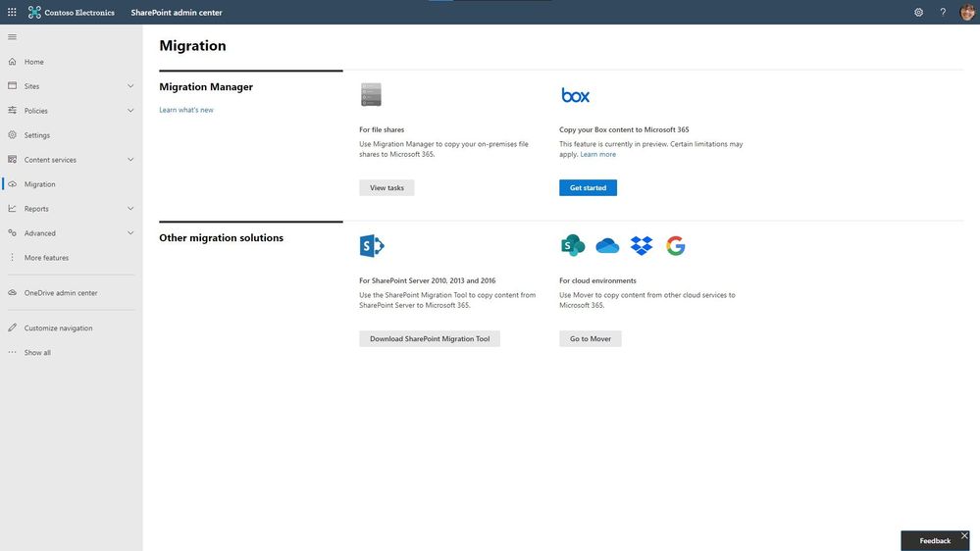Click 'For SharePoint Server 2010, 2013 and 2016' text
Image resolution: width=980 pixels, height=551 pixels.
(x=427, y=280)
